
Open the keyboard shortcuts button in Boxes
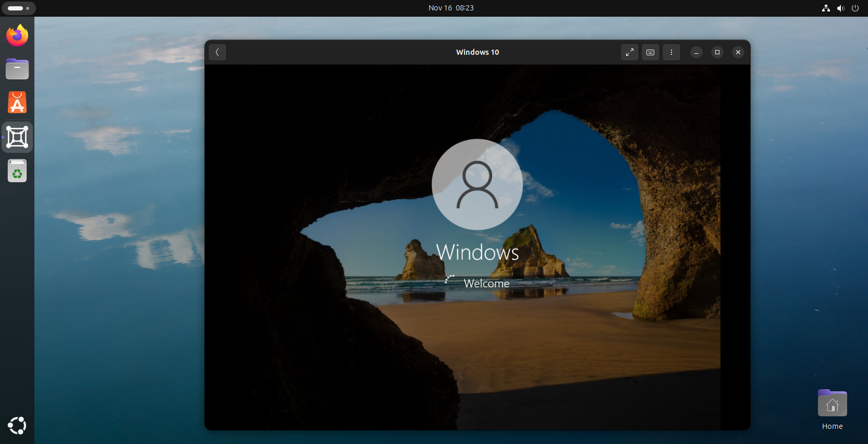[x=651, y=52]
